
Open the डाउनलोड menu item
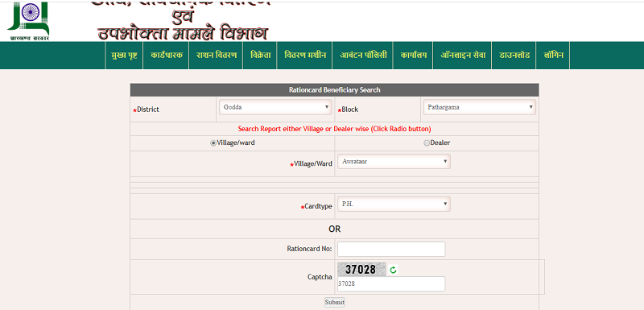click(x=514, y=55)
